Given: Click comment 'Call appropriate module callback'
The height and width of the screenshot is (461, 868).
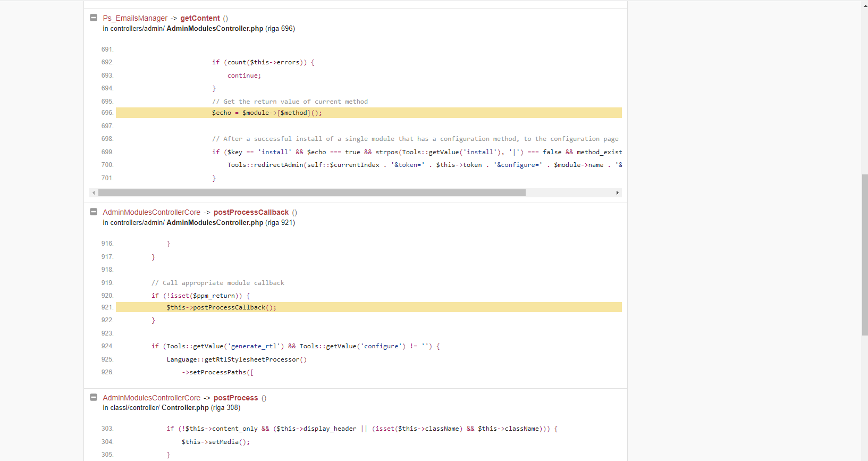Looking at the screenshot, I should [218, 283].
